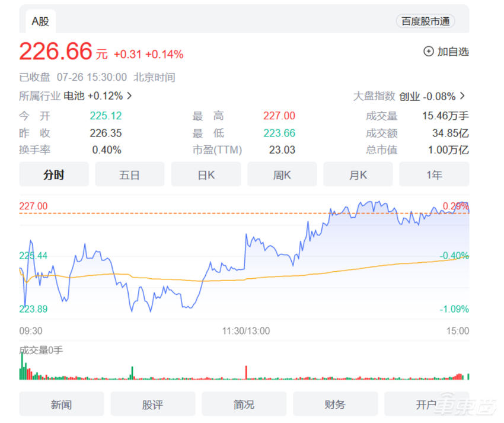Click the 开户 account-opening button
Image resolution: width=504 pixels, height=423 pixels.
426,403
